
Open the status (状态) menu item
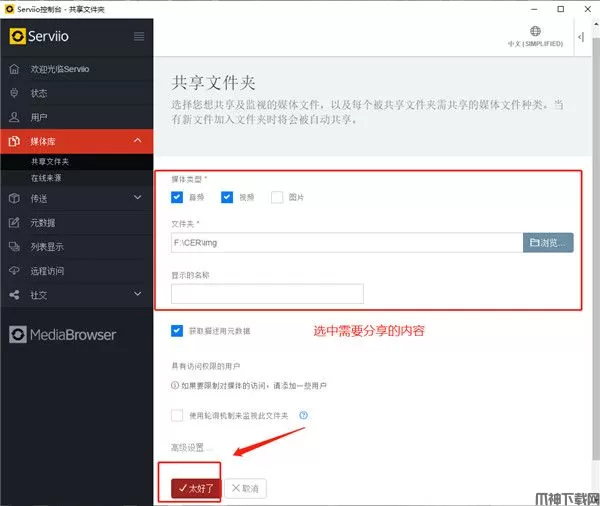point(77,93)
